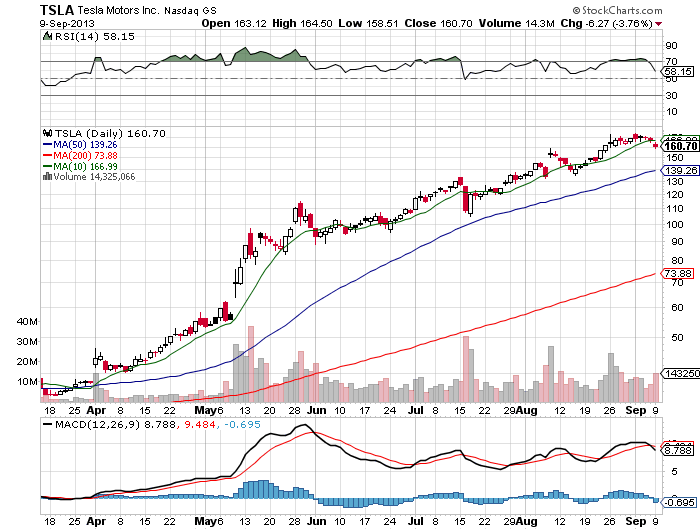Click the 73.88 red price tag on axis

[678, 273]
